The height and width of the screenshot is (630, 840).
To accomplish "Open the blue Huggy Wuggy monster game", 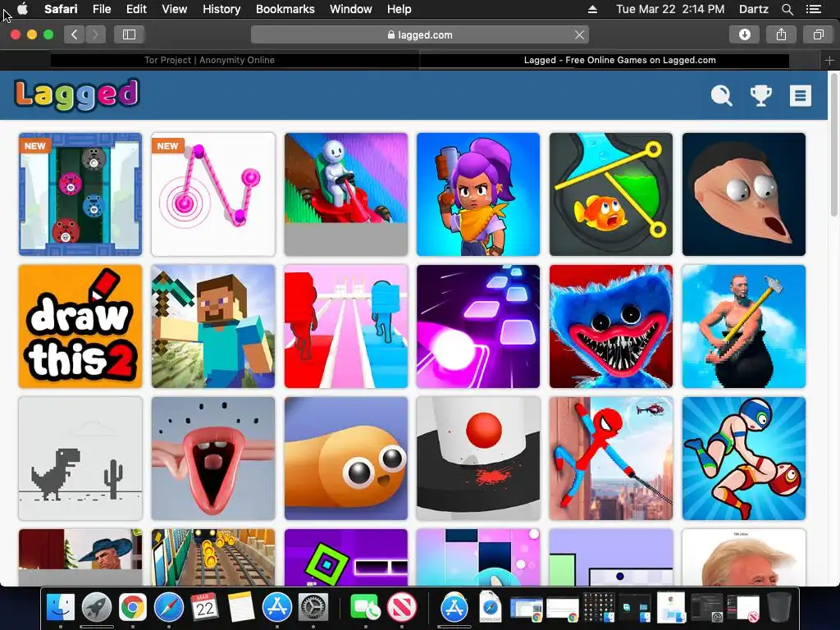I will click(610, 326).
